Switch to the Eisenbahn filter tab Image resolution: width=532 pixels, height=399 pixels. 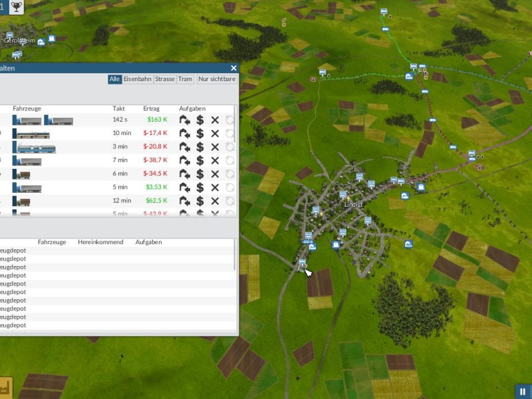(138, 79)
